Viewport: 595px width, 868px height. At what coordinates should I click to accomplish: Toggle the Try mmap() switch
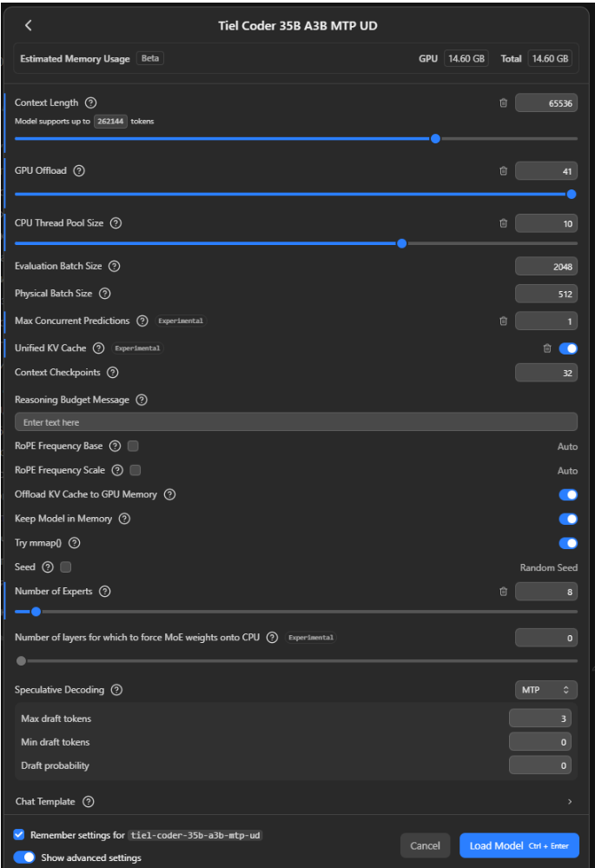click(x=568, y=543)
